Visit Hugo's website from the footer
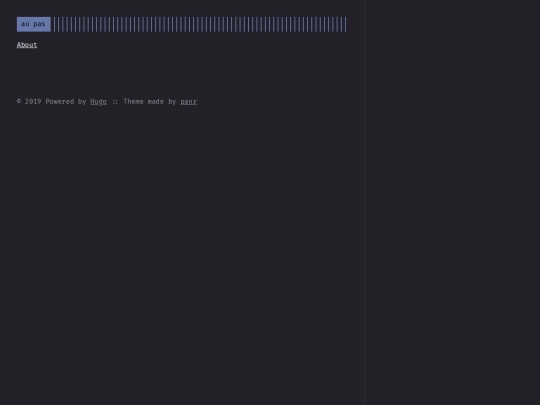540x405 pixels. pyautogui.click(x=98, y=102)
